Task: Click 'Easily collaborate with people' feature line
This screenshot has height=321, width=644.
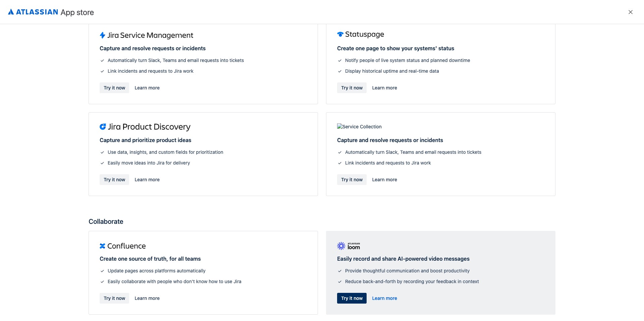Action: click(174, 281)
